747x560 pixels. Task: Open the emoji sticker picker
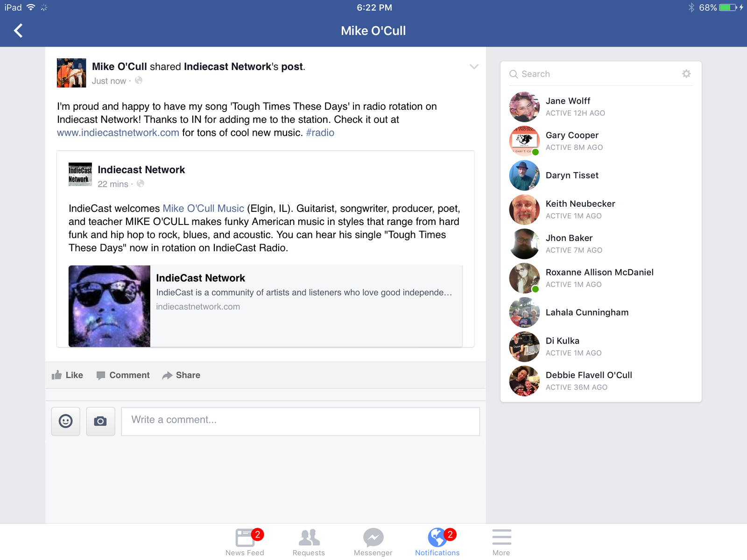[66, 421]
